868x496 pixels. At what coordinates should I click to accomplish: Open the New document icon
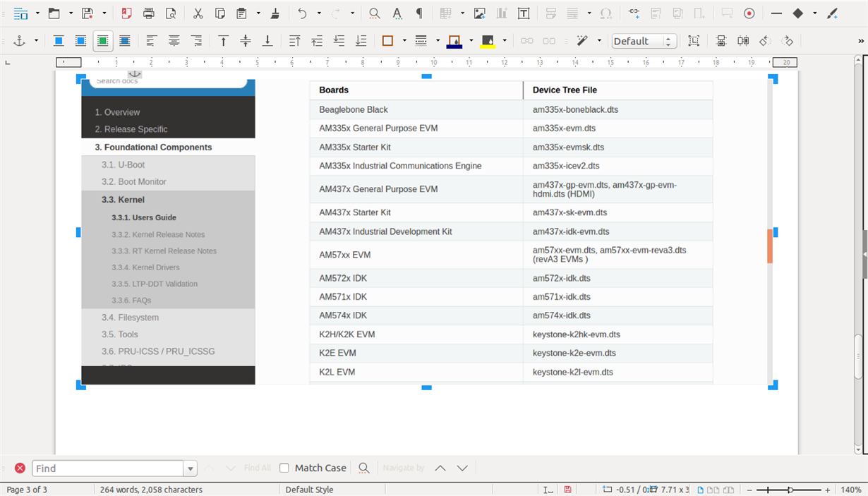(x=20, y=13)
